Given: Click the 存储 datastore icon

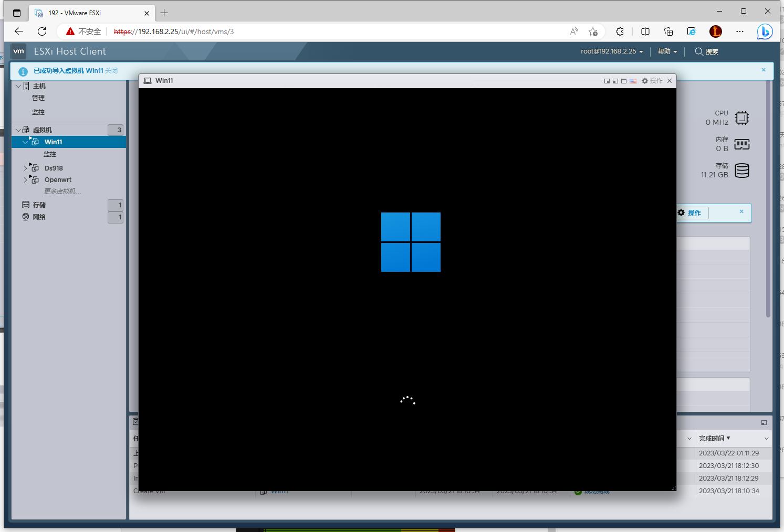Looking at the screenshot, I should (26, 205).
